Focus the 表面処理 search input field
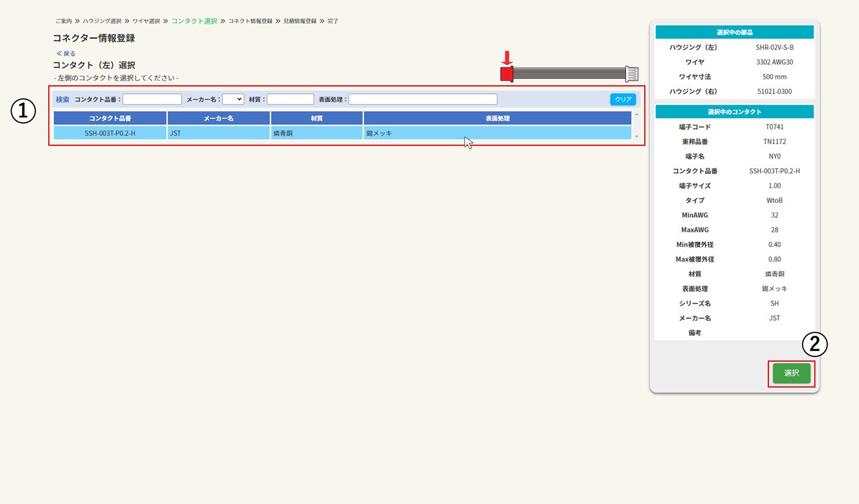859x504 pixels. (x=422, y=99)
